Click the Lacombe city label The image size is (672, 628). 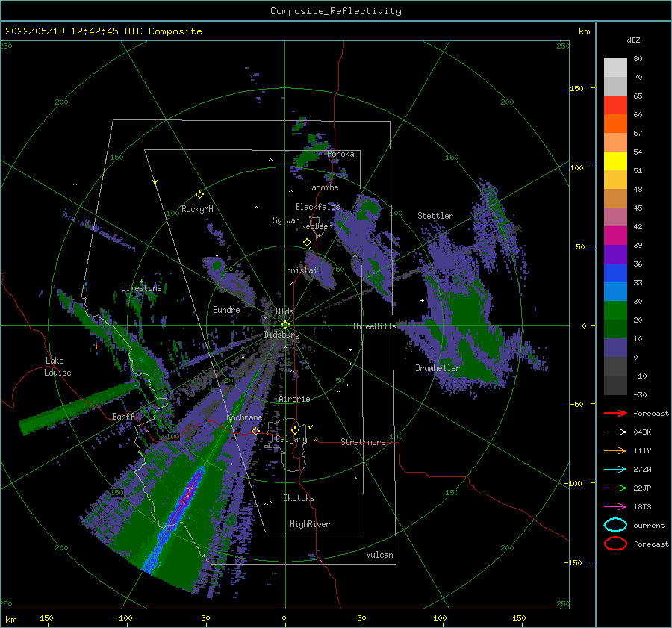pos(323,187)
